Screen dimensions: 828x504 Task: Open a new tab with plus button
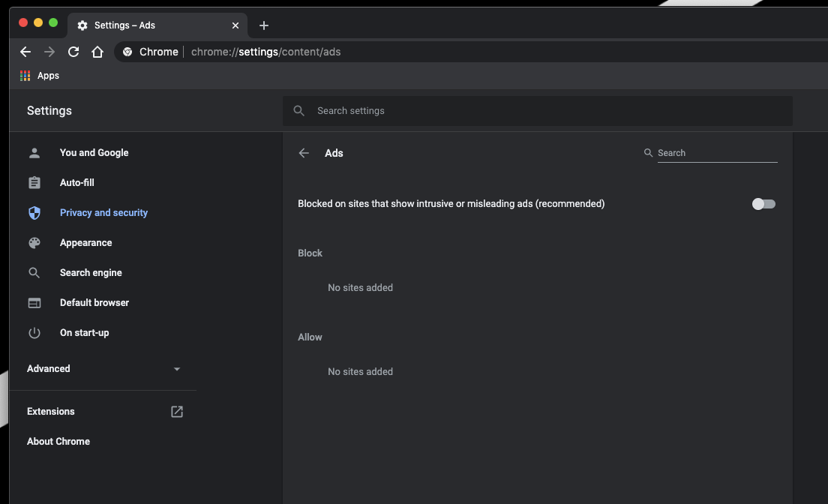263,25
